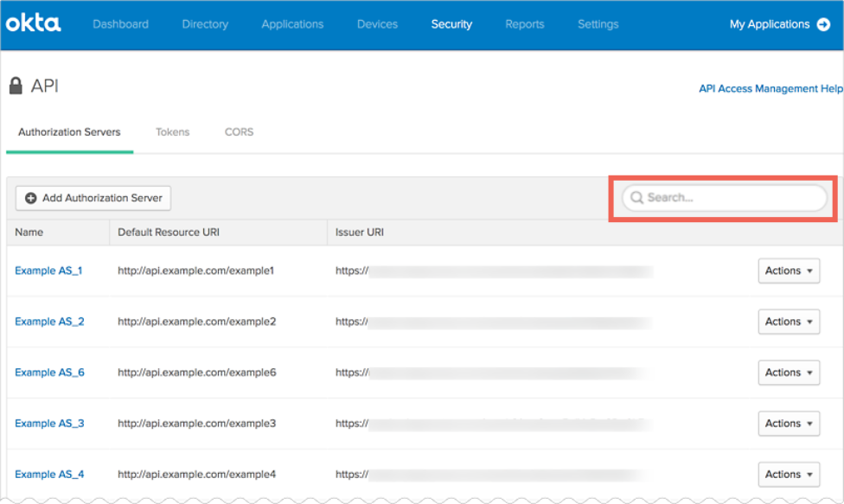Click the Issuer URI of Example AS_2

click(x=494, y=322)
